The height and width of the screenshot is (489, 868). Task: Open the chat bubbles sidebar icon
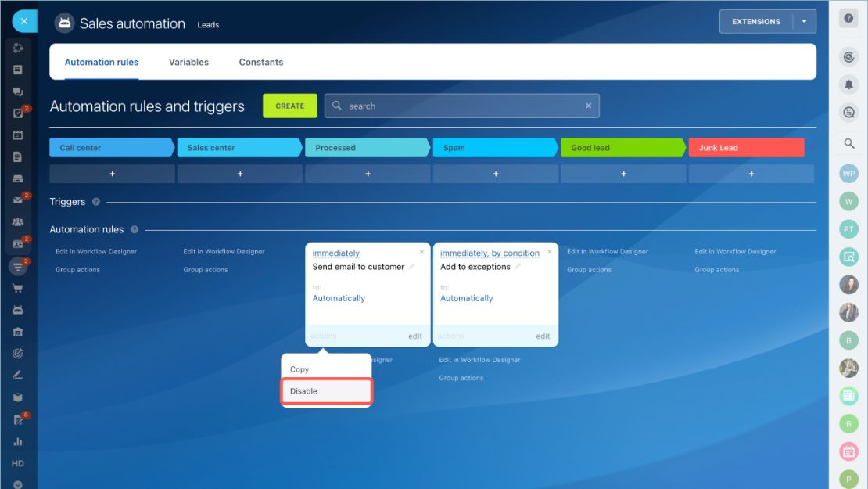point(18,92)
